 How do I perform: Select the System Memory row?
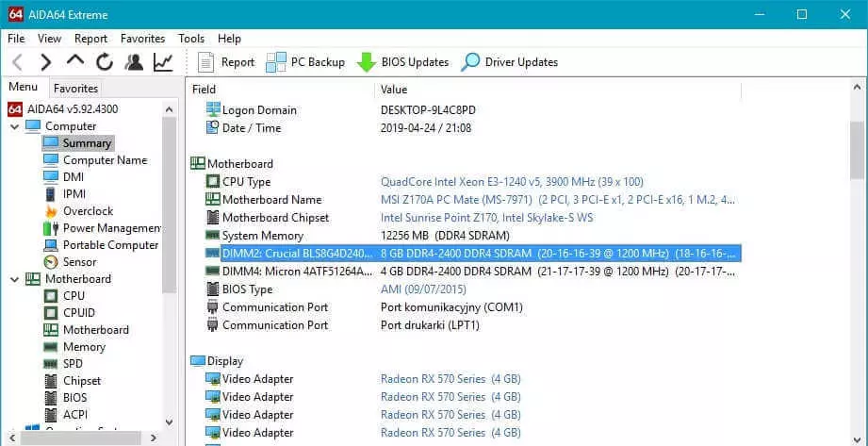pyautogui.click(x=473, y=236)
